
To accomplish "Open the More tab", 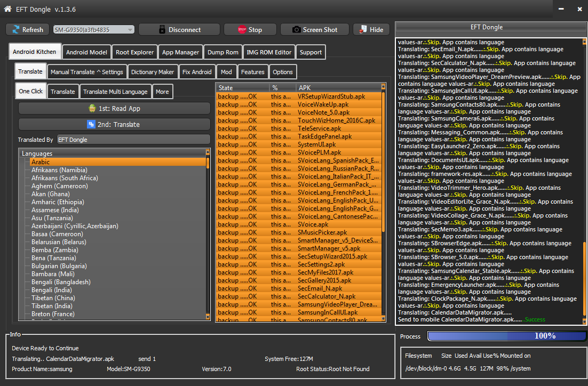I will 162,92.
